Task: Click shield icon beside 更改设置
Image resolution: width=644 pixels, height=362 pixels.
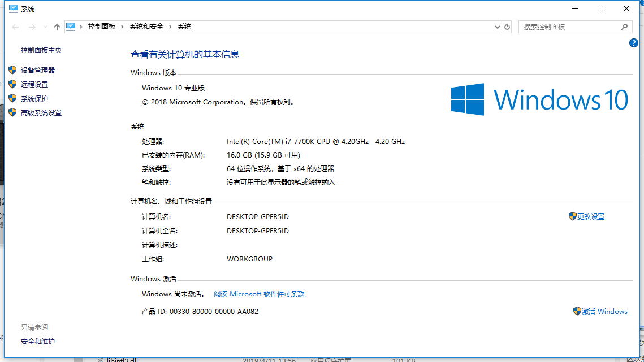Action: (573, 216)
